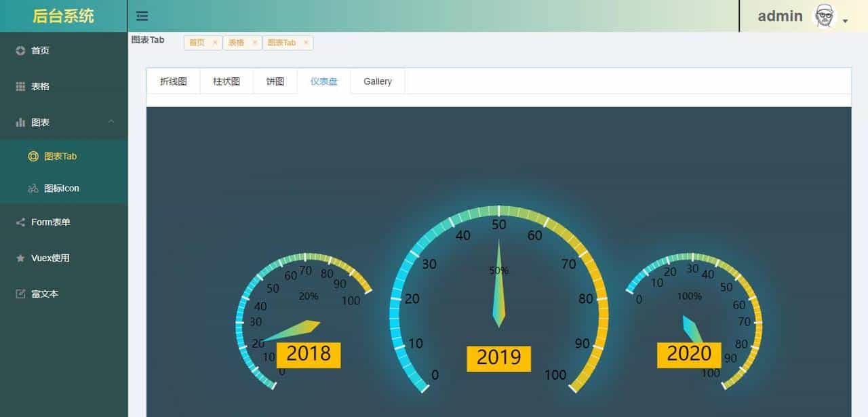Viewport: 868px width, 417px height.
Task: Click the bicycle icon next to 图标Icon
Action: tap(33, 188)
